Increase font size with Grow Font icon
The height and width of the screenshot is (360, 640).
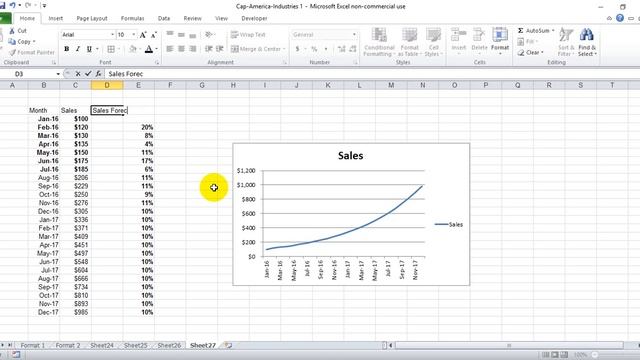143,35
